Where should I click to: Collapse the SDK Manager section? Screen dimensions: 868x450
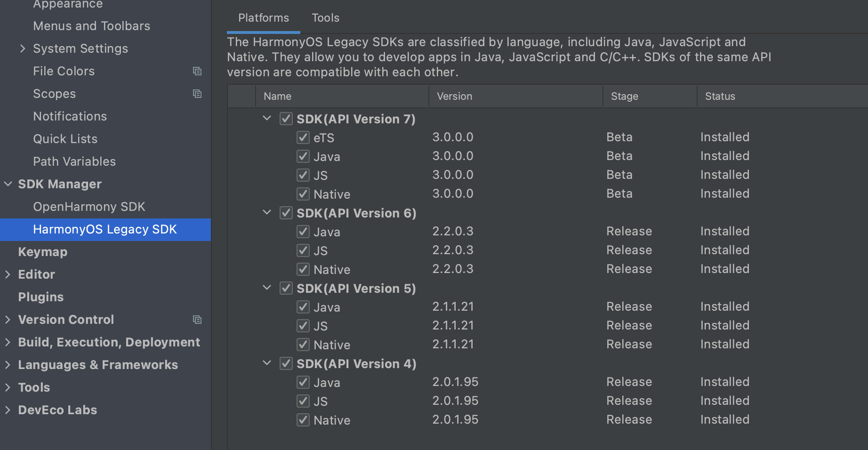click(8, 184)
